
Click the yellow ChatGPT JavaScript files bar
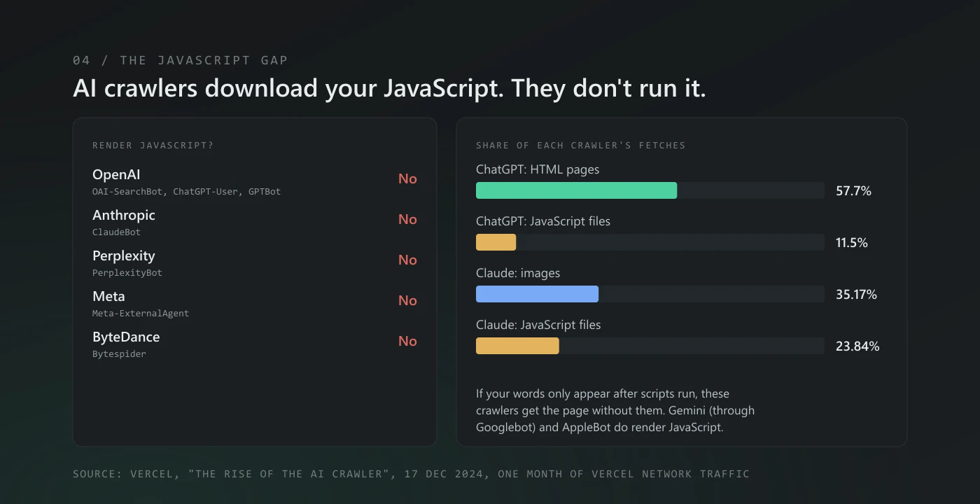pos(496,242)
